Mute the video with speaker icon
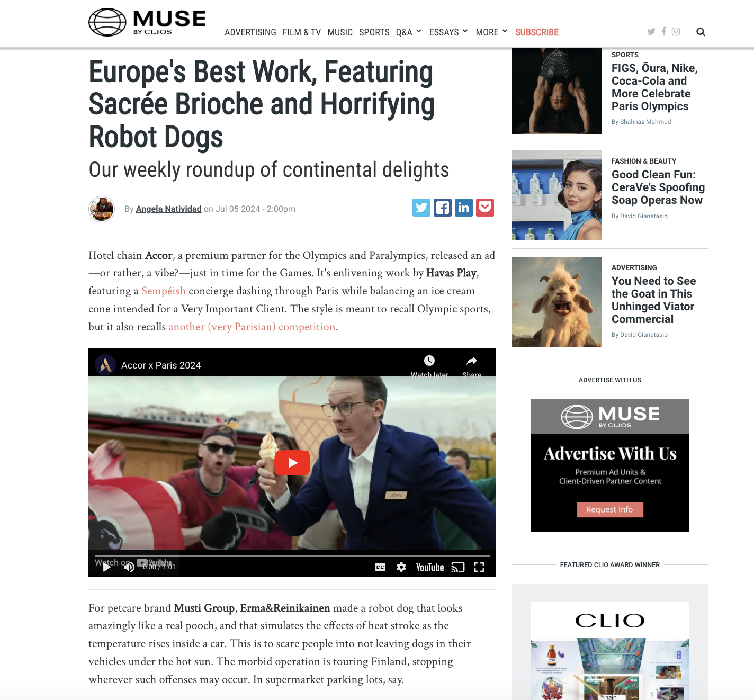754x700 pixels. click(129, 567)
